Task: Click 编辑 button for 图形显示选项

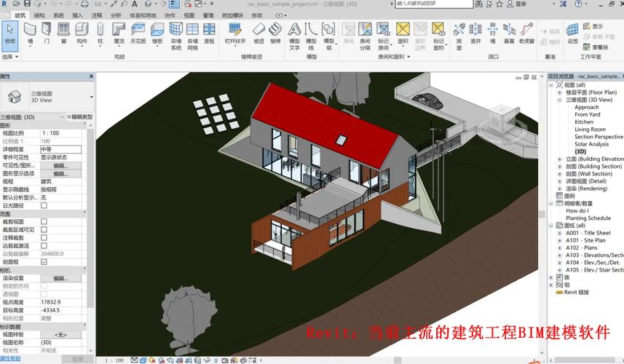Action: click(60, 174)
